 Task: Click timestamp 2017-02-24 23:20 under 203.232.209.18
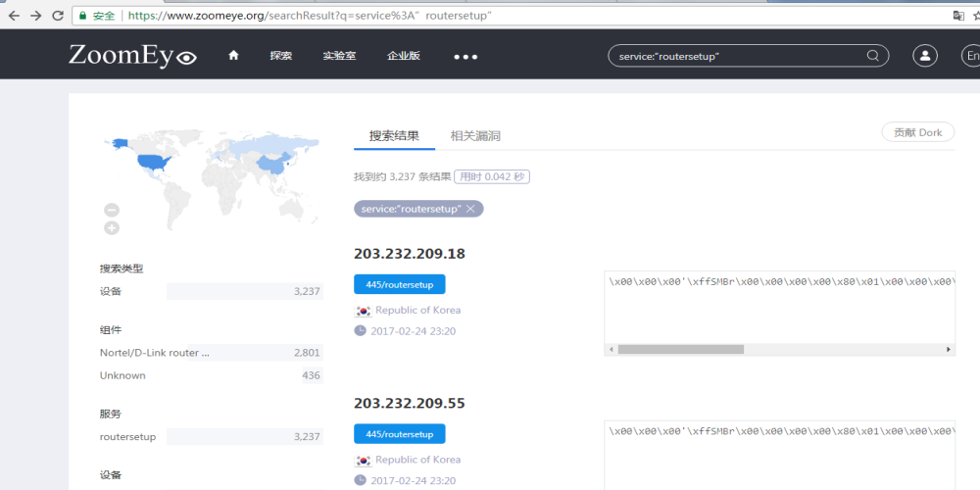[x=414, y=331]
